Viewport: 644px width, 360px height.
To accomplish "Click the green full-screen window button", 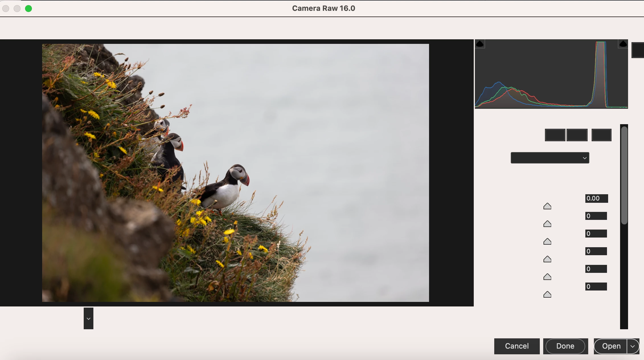I will [x=28, y=9].
